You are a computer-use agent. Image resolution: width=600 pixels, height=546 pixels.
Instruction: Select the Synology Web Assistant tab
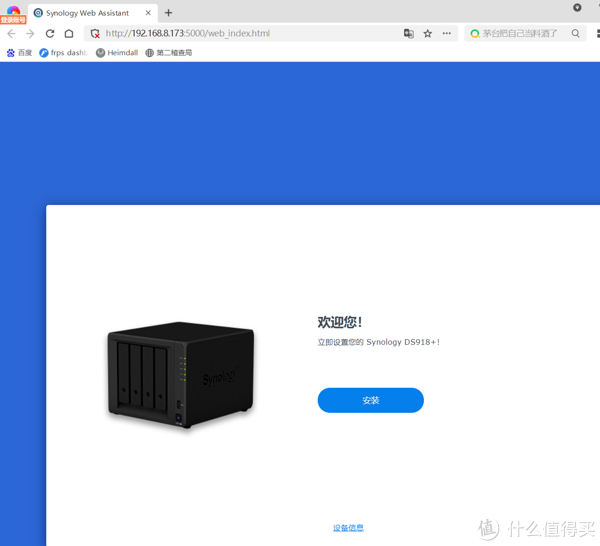(x=93, y=13)
